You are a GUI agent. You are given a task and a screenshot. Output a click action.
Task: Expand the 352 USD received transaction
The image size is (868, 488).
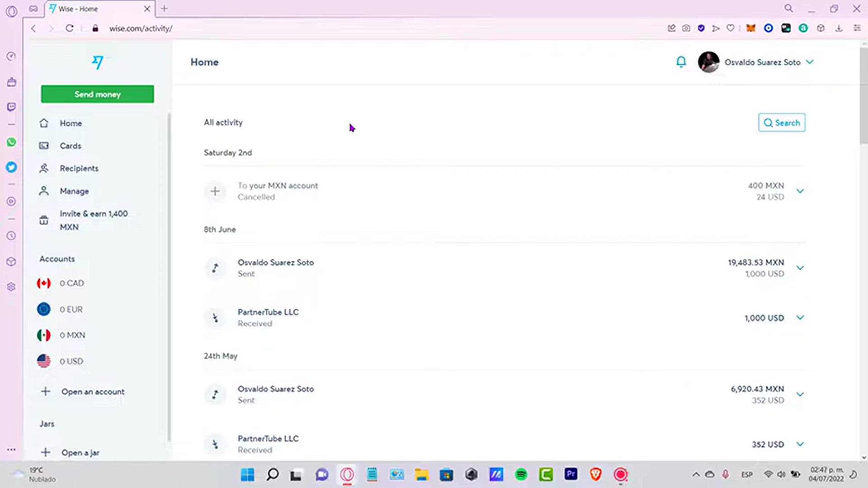click(800, 444)
